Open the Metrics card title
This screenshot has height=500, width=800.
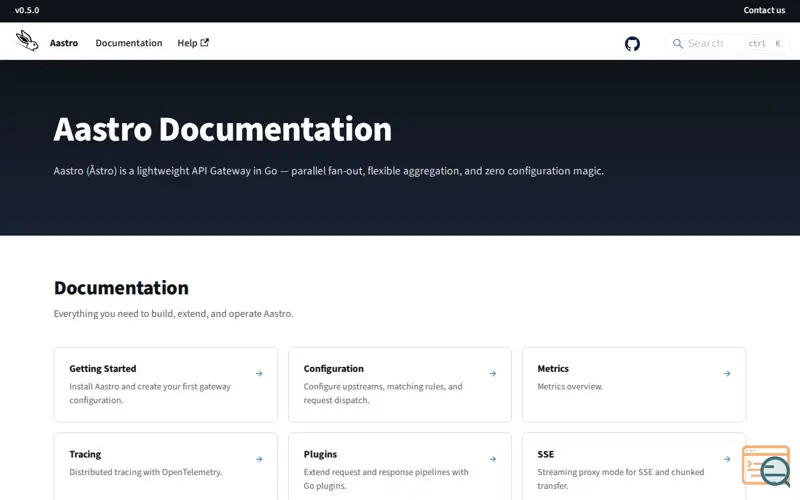click(x=553, y=368)
